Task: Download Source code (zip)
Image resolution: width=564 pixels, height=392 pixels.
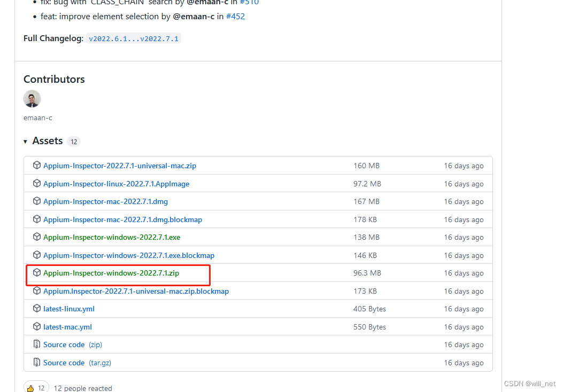Action: (73, 344)
